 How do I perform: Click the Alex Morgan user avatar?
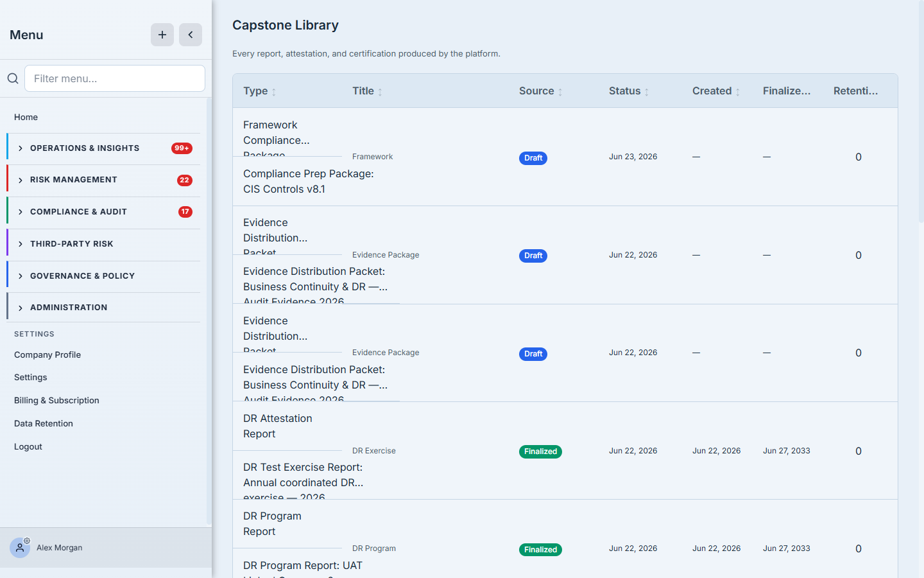tap(20, 548)
